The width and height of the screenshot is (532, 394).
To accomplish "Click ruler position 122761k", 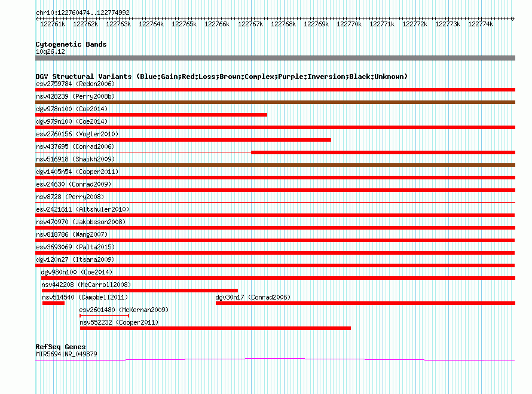I will point(53,24).
